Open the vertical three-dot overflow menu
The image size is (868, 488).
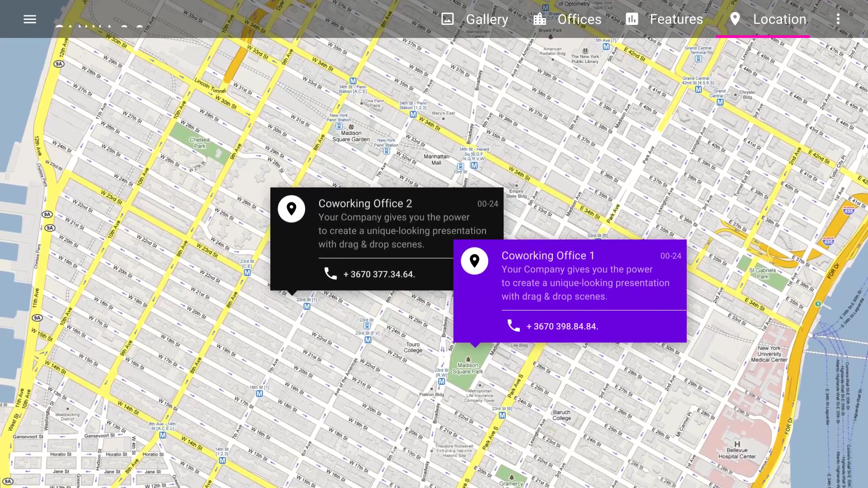(838, 19)
